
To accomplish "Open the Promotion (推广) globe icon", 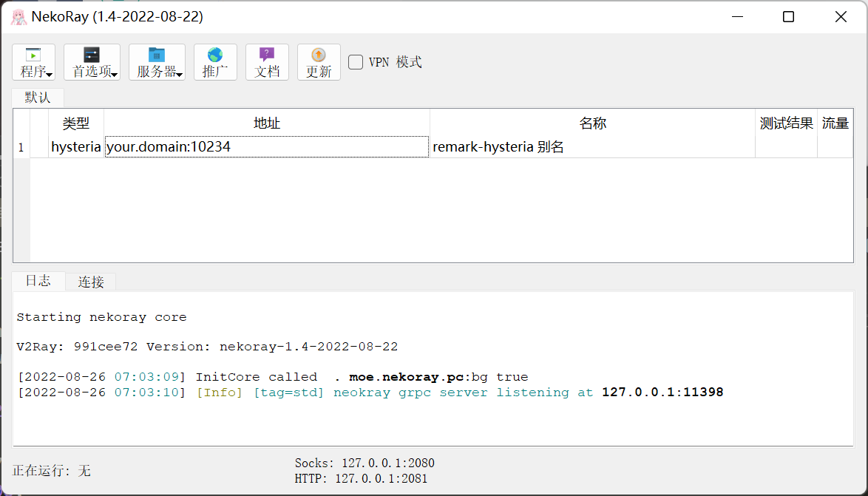I will [x=215, y=55].
